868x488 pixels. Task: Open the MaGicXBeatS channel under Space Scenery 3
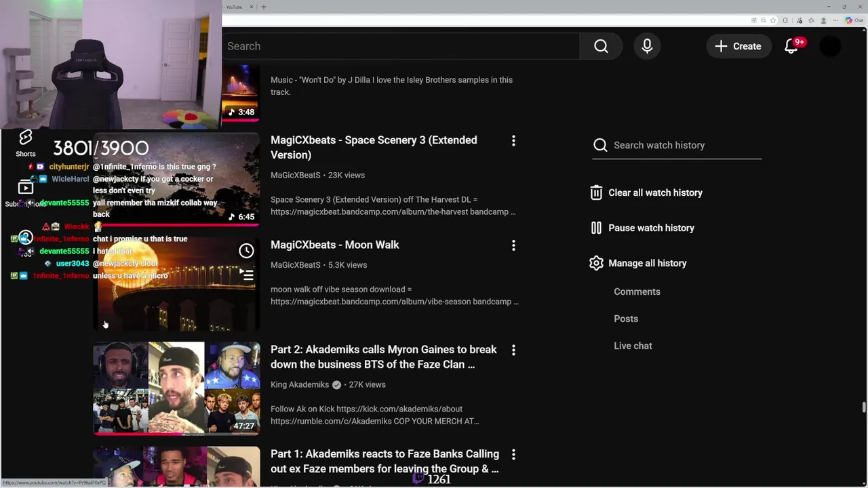click(296, 175)
